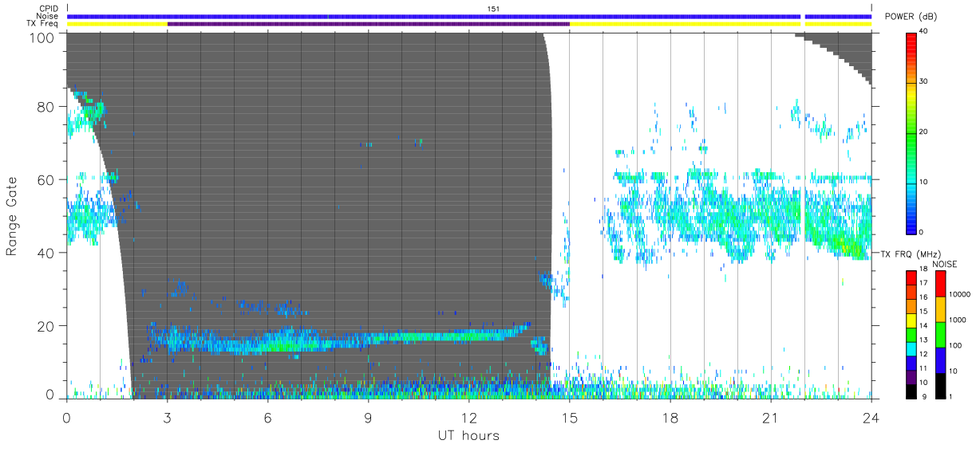Click tick label "40" on the Range Gate axis
Screen dimensions: 980x452
click(45, 253)
